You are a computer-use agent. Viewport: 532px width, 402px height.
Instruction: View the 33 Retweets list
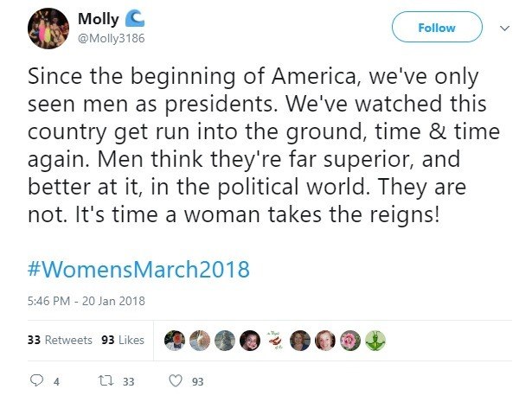(60, 340)
